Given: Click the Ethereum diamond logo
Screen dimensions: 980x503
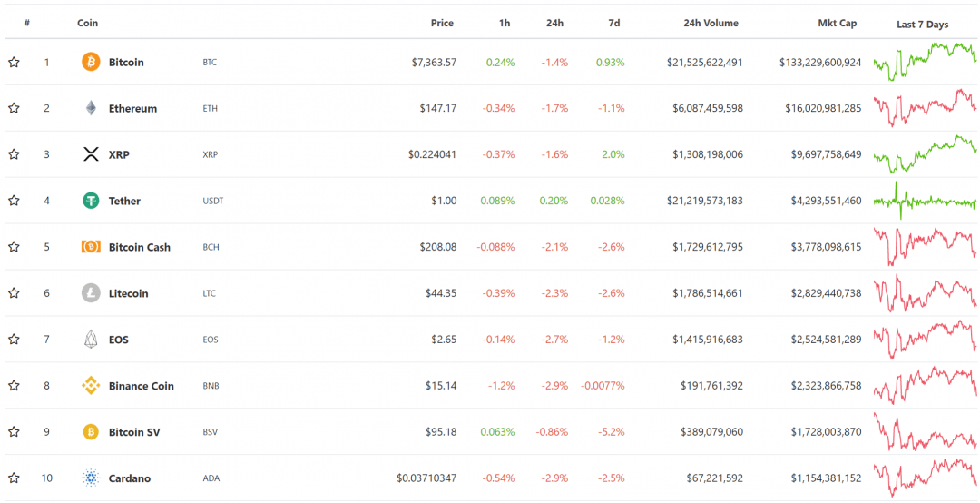Looking at the screenshot, I should (92, 108).
